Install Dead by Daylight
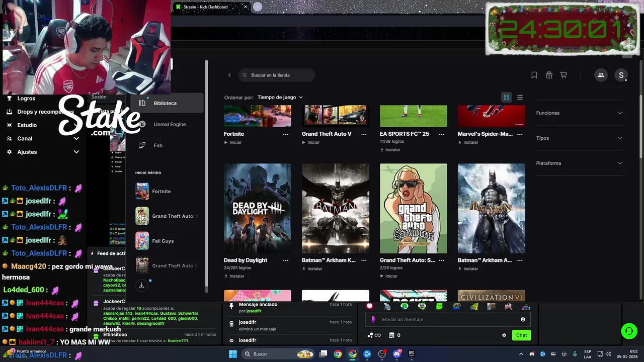This screenshot has height=362, width=644. pos(234,276)
